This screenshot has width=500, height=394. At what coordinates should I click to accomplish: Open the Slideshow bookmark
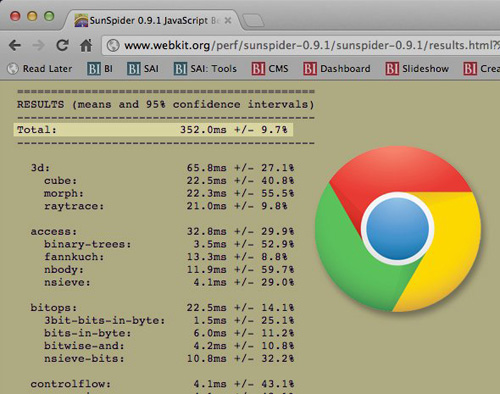point(417,69)
